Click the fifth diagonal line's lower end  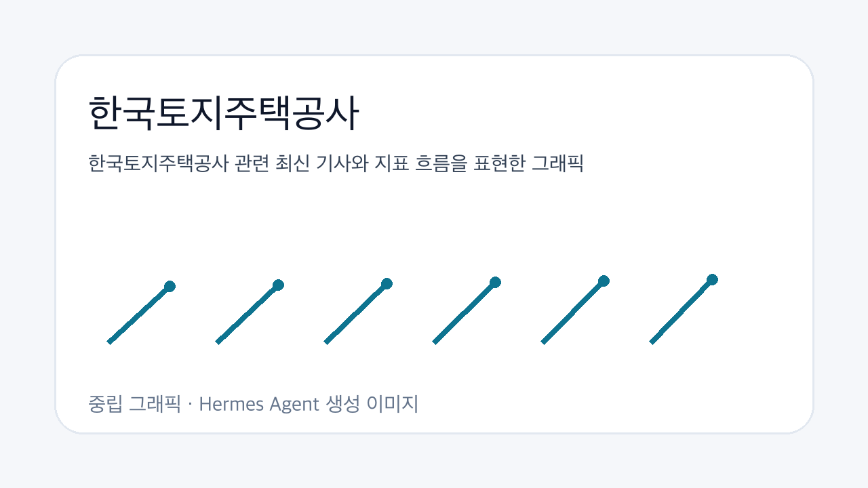coord(543,342)
